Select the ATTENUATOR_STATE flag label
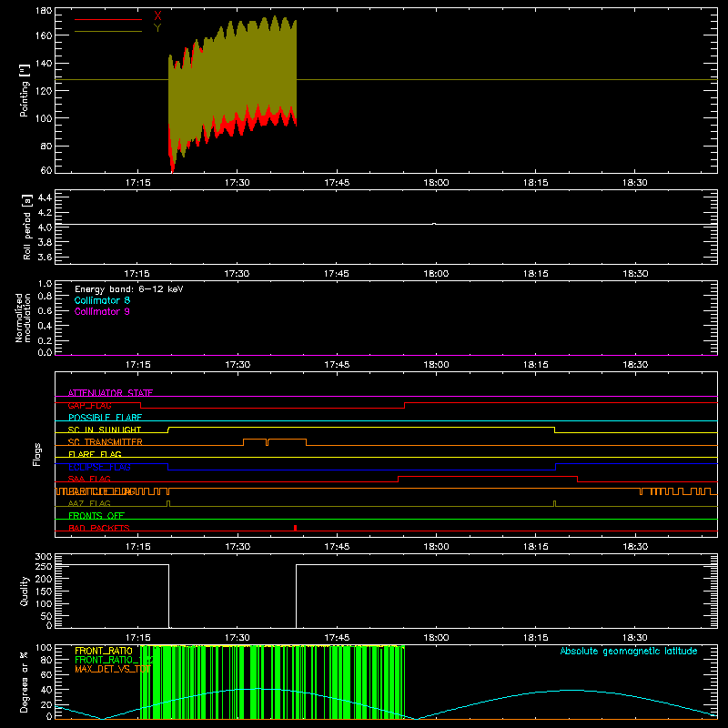Screen dimensions: 728x728 coord(110,393)
